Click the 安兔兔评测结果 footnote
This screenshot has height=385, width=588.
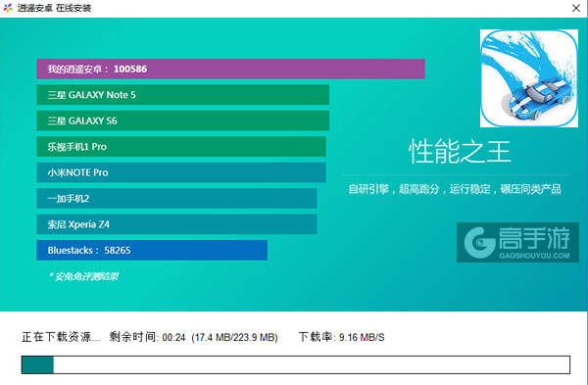pyautogui.click(x=83, y=276)
